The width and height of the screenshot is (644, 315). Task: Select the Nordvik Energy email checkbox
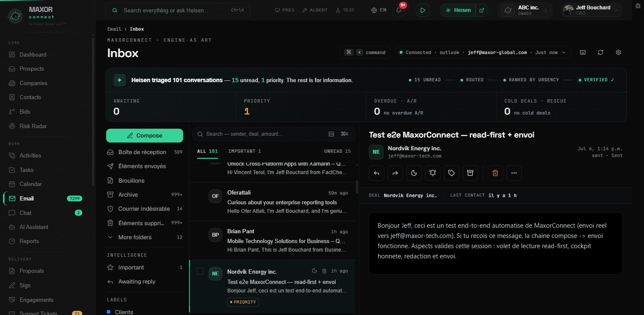(x=200, y=271)
